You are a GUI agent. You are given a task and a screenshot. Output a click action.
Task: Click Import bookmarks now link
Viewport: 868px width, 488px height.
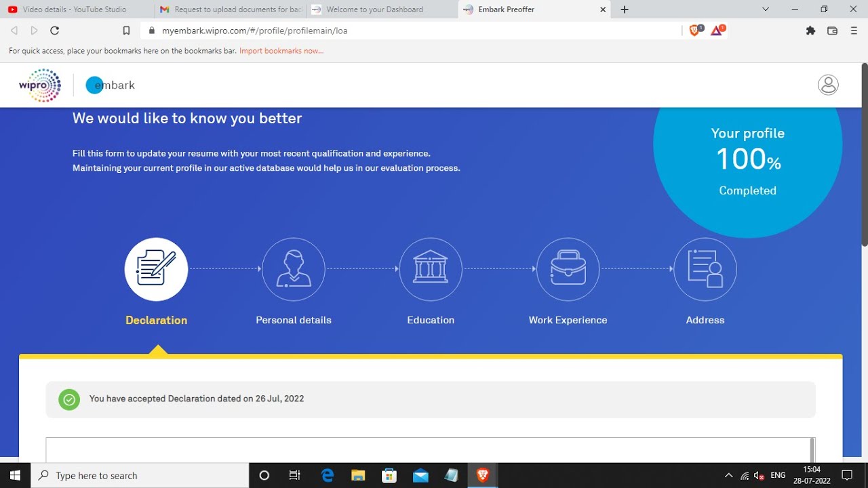(x=281, y=51)
